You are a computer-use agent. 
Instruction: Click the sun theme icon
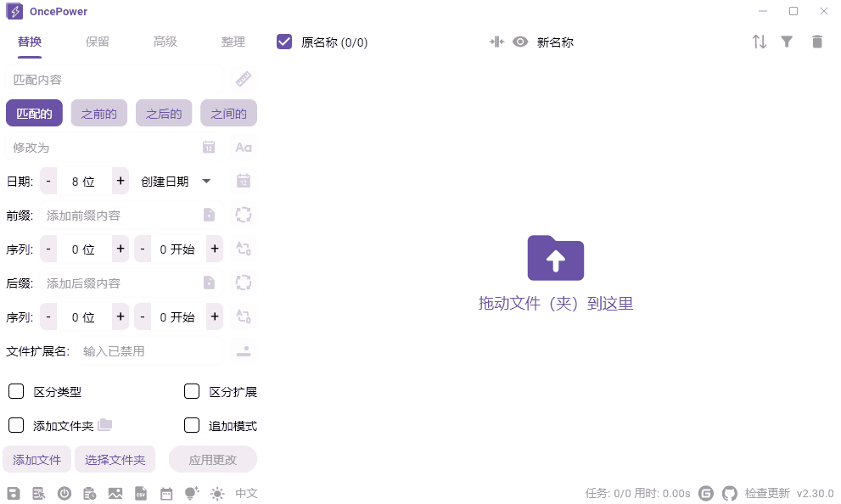(217, 493)
